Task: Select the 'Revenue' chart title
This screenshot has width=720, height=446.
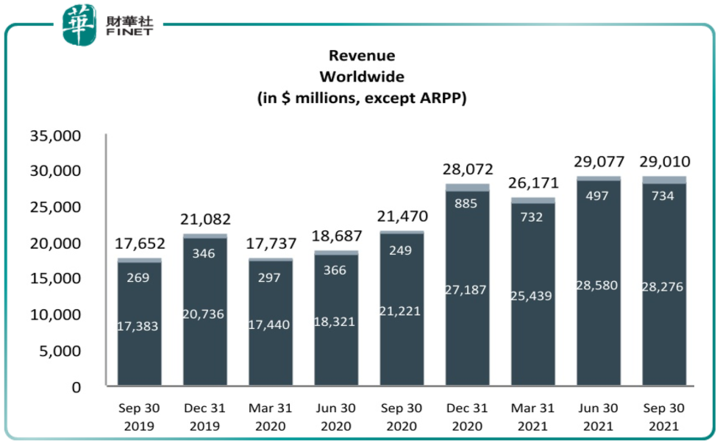Action: point(362,56)
